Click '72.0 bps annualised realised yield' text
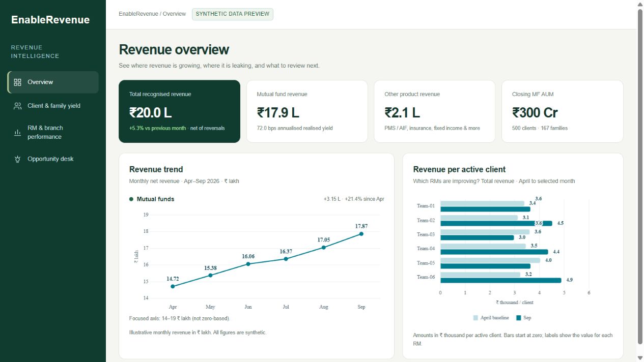Image resolution: width=644 pixels, height=362 pixels. click(295, 128)
